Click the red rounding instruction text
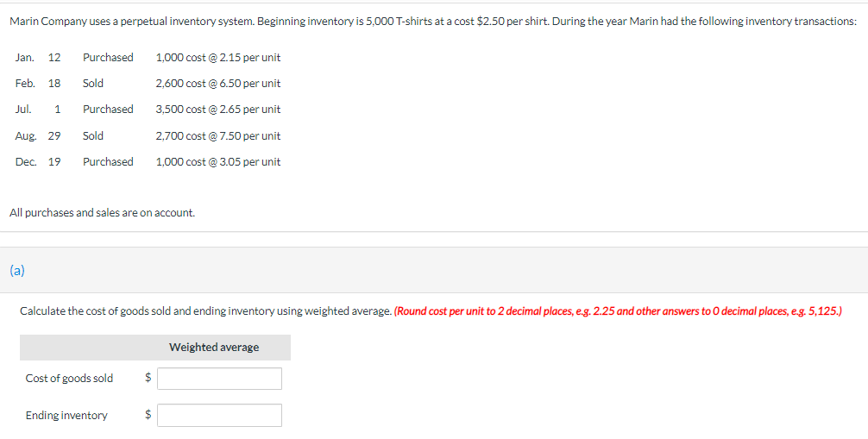 click(x=618, y=311)
